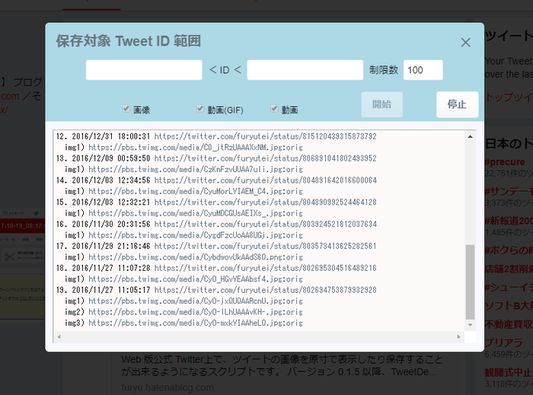Click the 開始 start button
This screenshot has height=395, width=533.
point(382,104)
